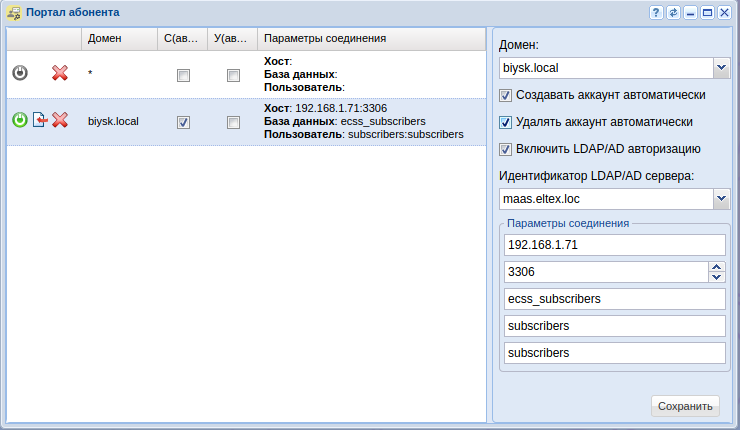Toggle 'Включить LDAP/AD авторизацию' checkbox
Viewport: 740px width, 430px height.
point(506,149)
